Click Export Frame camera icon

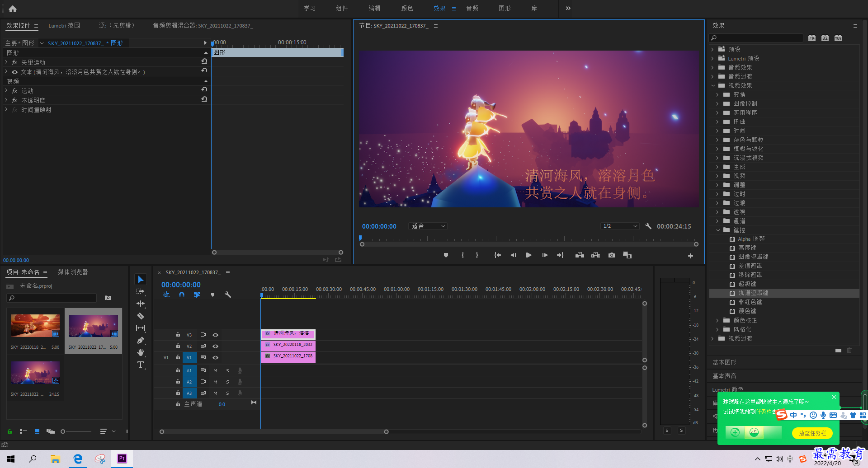(612, 255)
